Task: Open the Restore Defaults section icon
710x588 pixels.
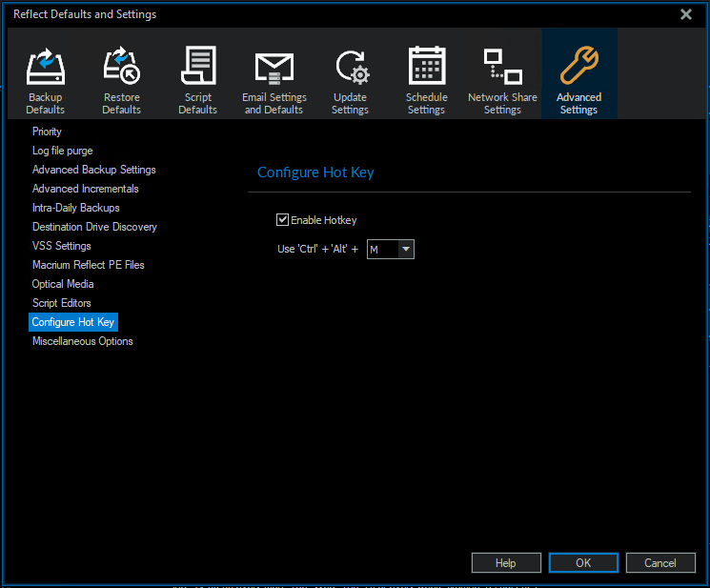Action: tap(121, 66)
